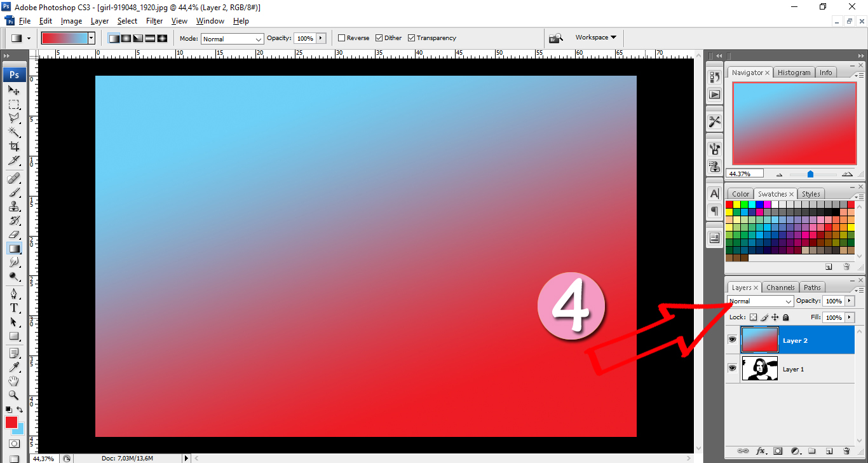This screenshot has height=463, width=868.
Task: Open the gradient Mode dropdown
Action: click(233, 39)
